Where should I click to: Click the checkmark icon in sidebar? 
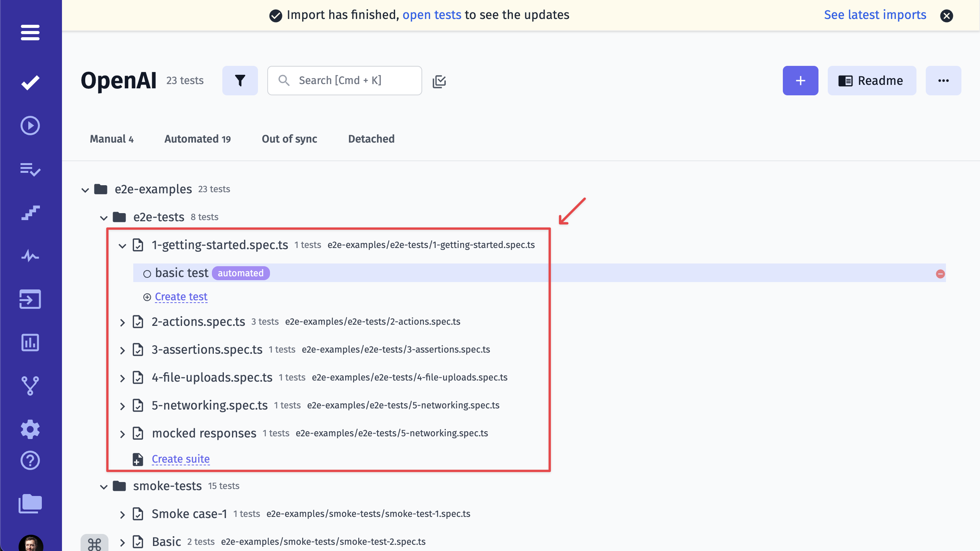coord(30,81)
